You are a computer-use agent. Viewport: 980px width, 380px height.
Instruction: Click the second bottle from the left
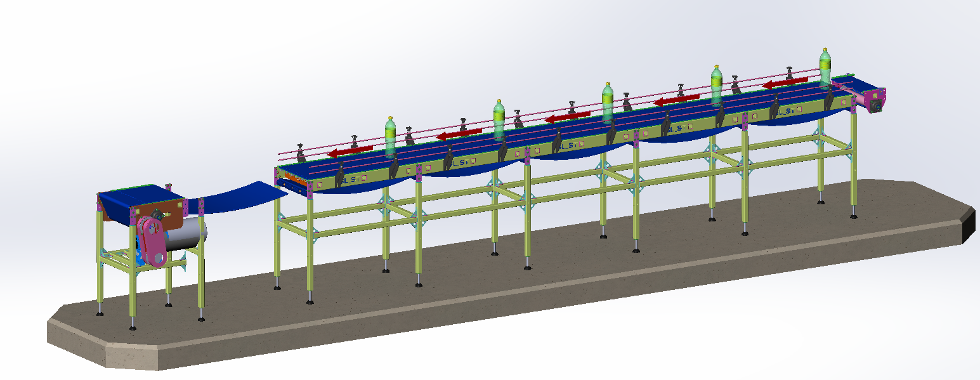tap(499, 122)
